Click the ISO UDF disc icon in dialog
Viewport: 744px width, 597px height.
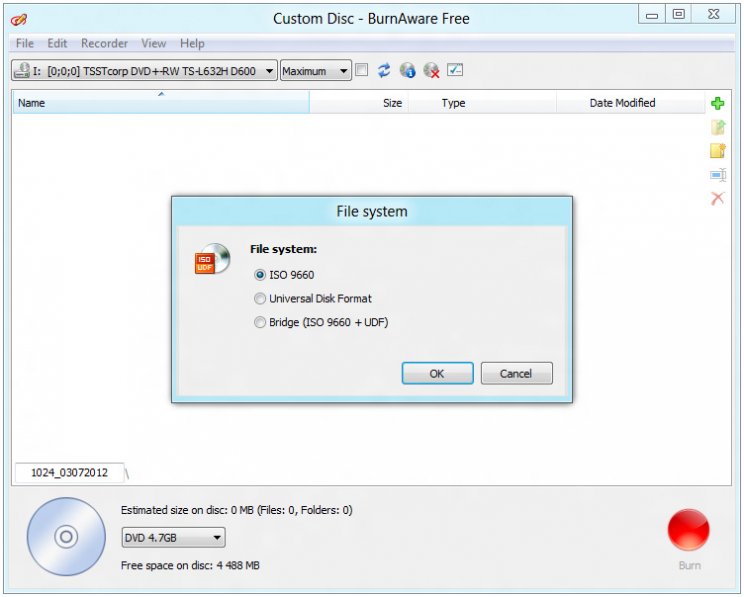pyautogui.click(x=212, y=259)
